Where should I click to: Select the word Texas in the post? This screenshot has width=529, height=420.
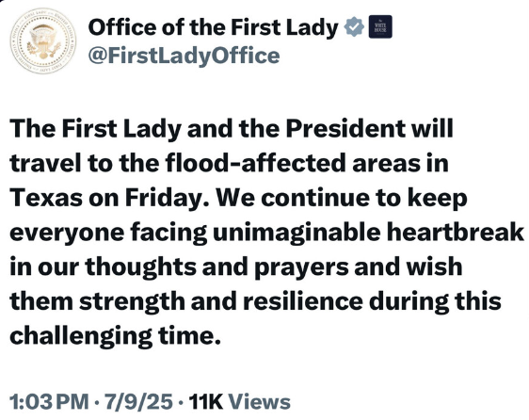pos(46,198)
